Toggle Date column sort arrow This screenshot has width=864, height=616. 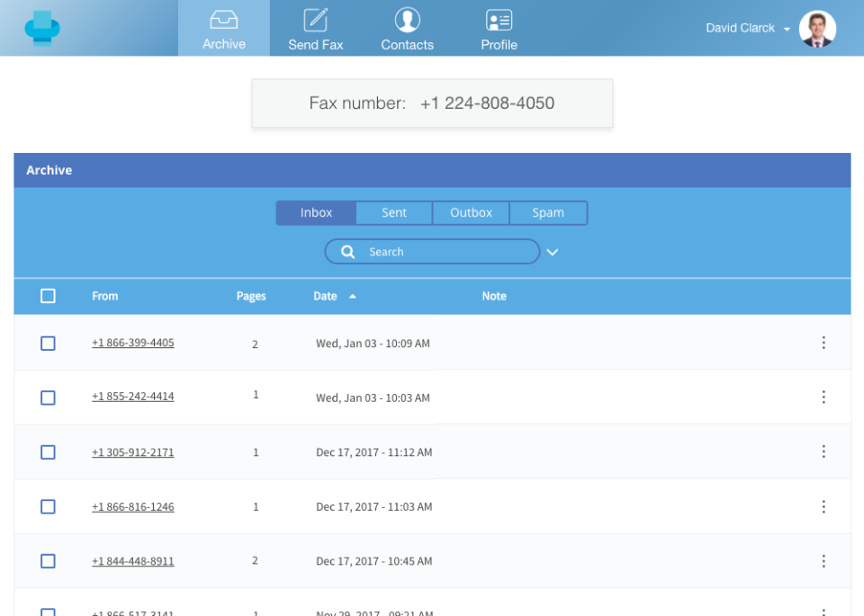coord(352,296)
